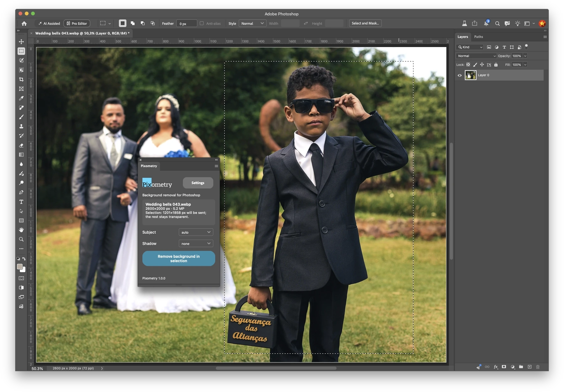
Task: Switch to the Paths tab
Action: click(x=478, y=37)
